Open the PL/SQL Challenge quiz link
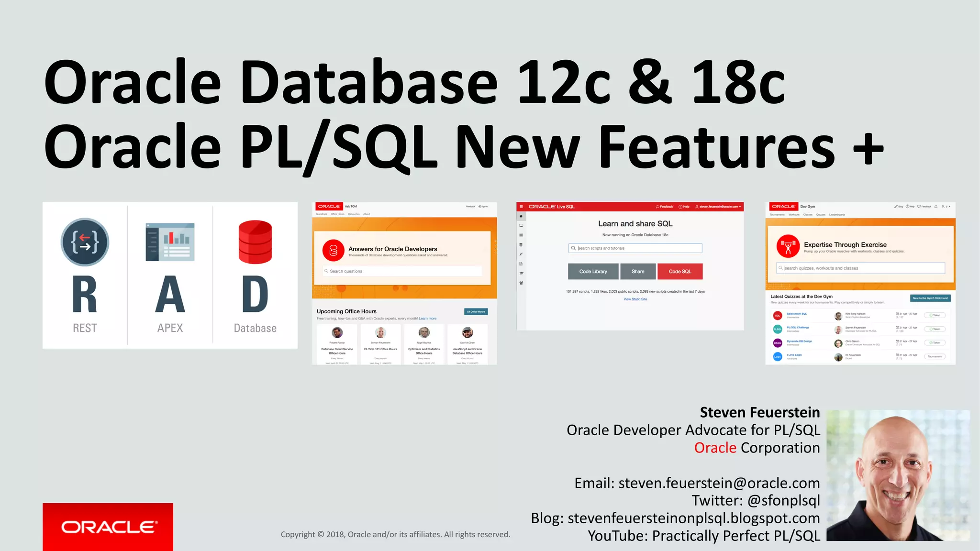Screen dimensions: 980x551 (798, 328)
